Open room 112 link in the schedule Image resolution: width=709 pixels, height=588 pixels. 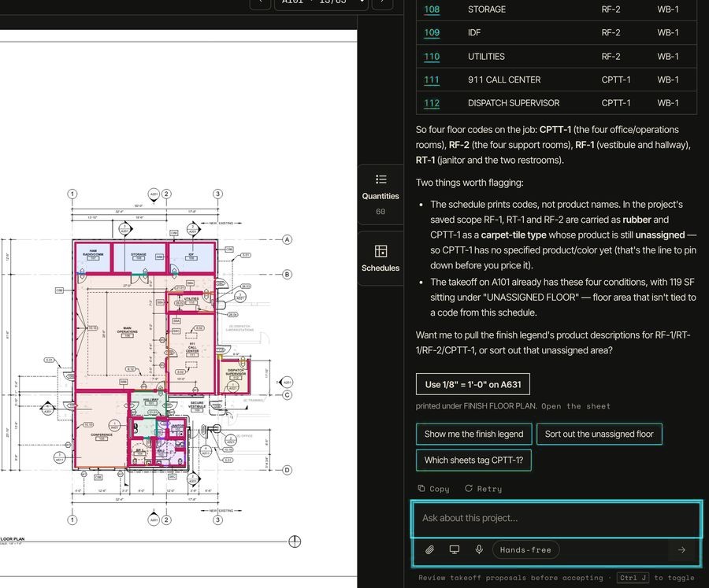click(432, 103)
